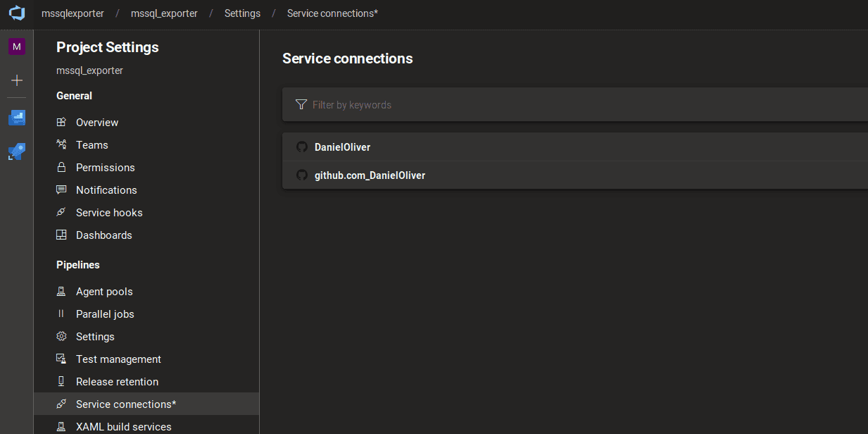Screen dimensions: 868x434
Task: Select Service connections* in sidebar
Action: [146, 404]
